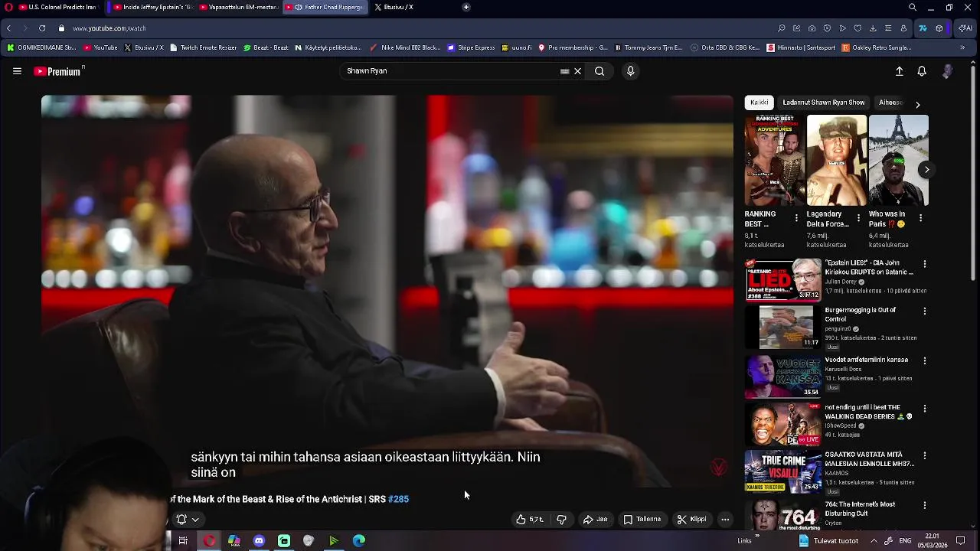Like the video showing 5,7 t.
Image resolution: width=980 pixels, height=551 pixels.
529,520
